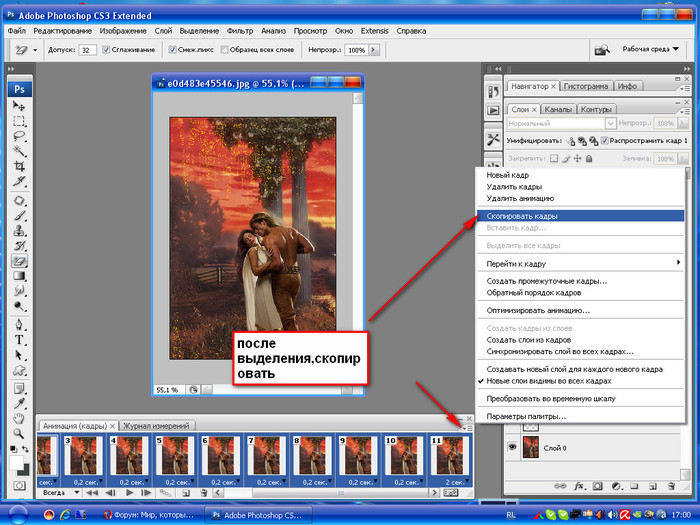The width and height of the screenshot is (700, 525).
Task: Select the Type tool
Action: click(x=19, y=340)
